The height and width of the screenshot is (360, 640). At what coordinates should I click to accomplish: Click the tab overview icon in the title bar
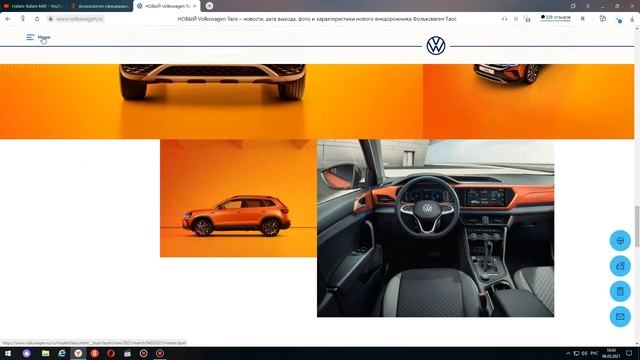573,6
